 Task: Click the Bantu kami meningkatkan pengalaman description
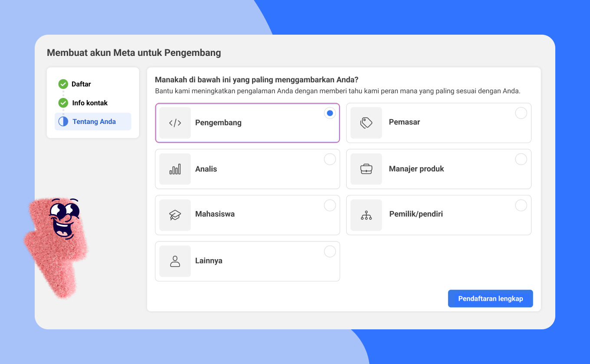coord(338,91)
